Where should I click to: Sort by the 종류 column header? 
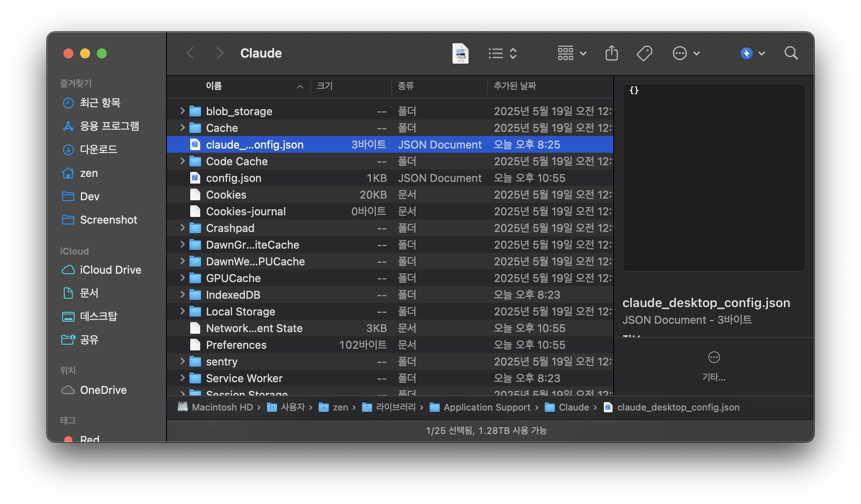[x=405, y=86]
